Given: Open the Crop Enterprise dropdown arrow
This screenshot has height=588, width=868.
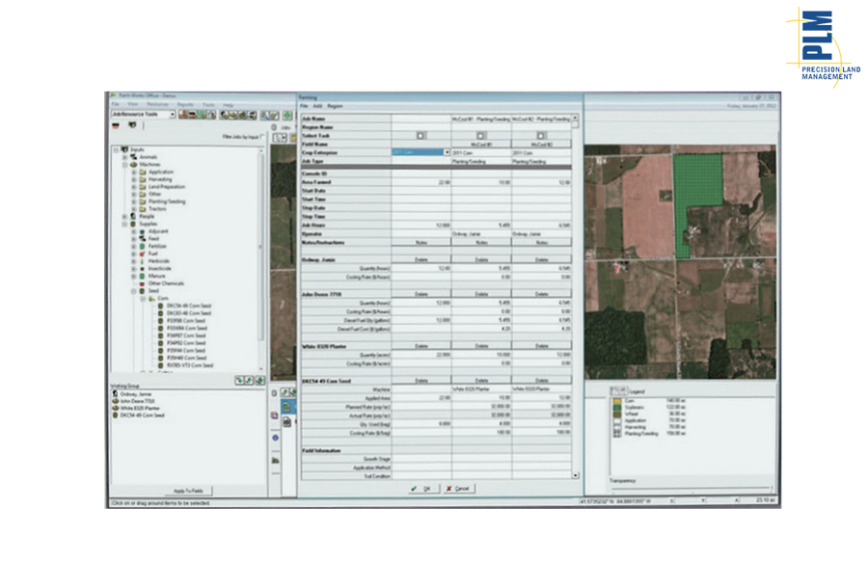Looking at the screenshot, I should (x=447, y=152).
